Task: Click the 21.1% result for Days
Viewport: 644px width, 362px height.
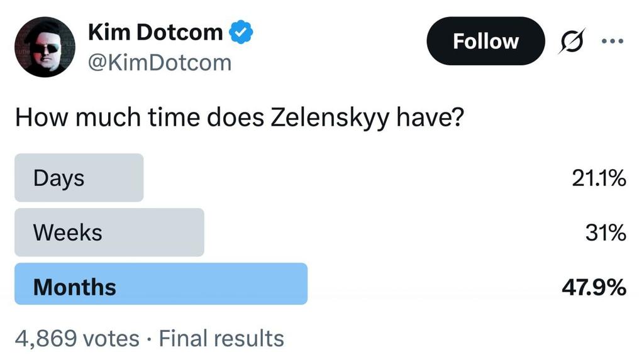Action: click(598, 179)
